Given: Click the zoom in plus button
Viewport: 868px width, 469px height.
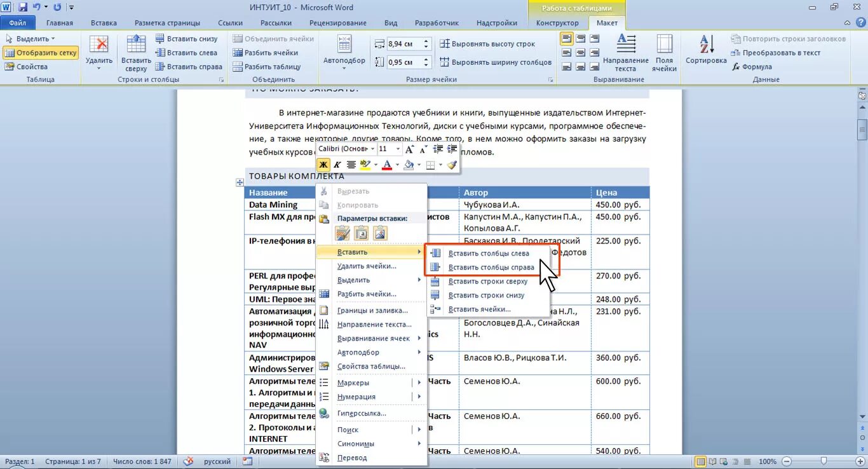Looking at the screenshot, I should click(860, 461).
